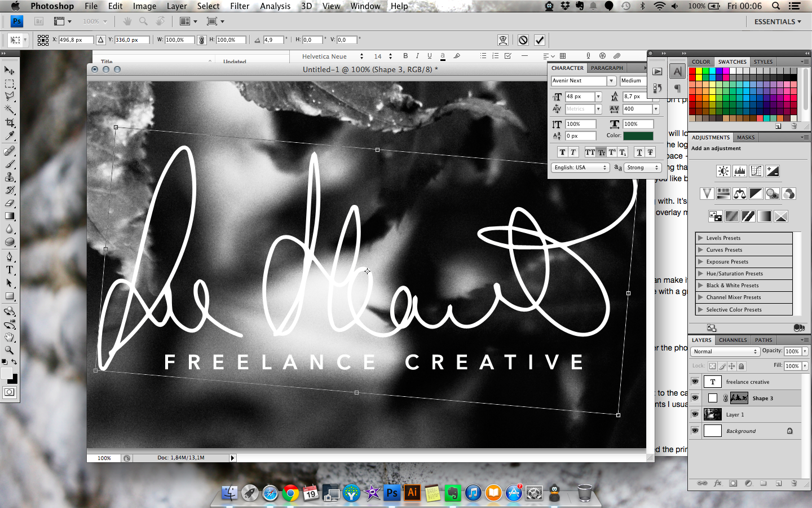Image resolution: width=812 pixels, height=508 pixels.
Task: Add a Photo Filter adjustment
Action: point(773,194)
